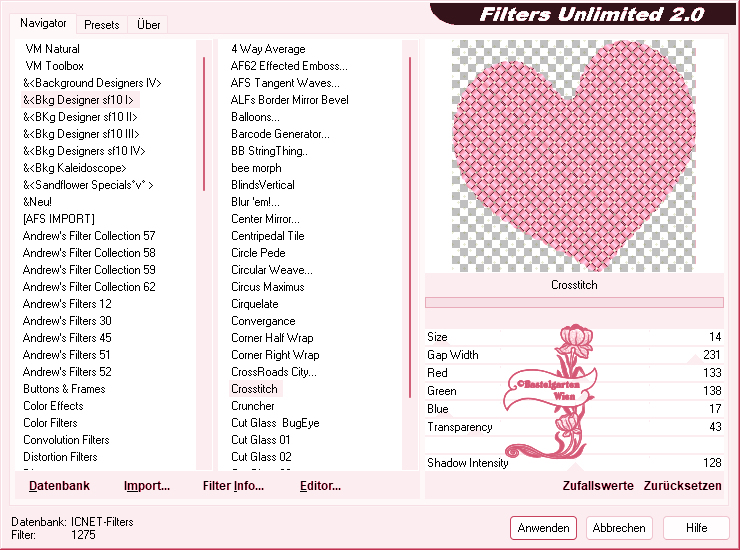Select Andrew's Filter Collection 57
This screenshot has width=740, height=550.
point(89,236)
